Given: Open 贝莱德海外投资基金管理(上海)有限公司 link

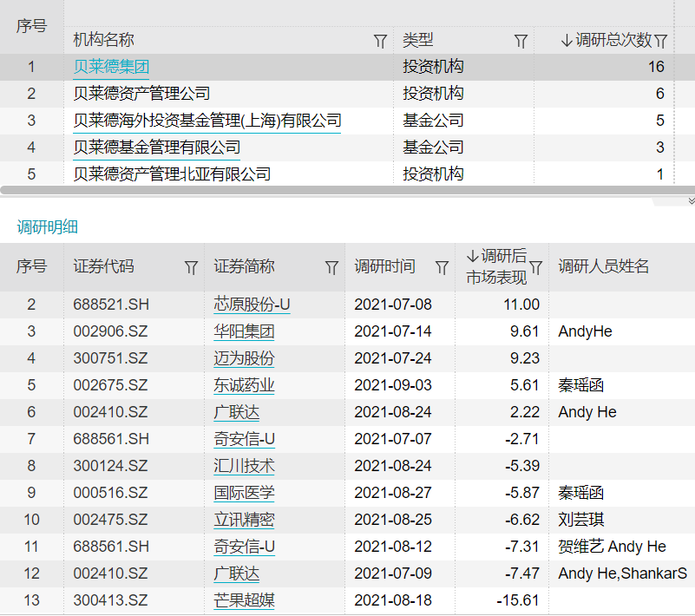Looking at the screenshot, I should click(207, 121).
